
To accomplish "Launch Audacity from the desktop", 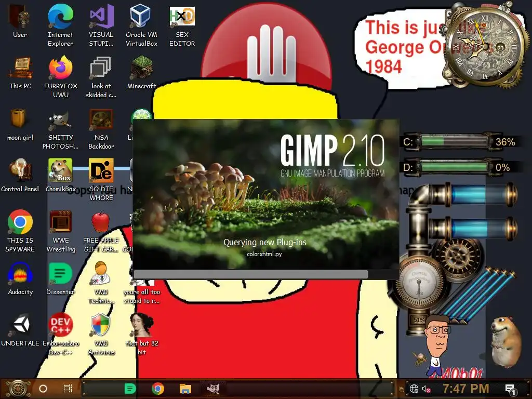I will pos(20,278).
